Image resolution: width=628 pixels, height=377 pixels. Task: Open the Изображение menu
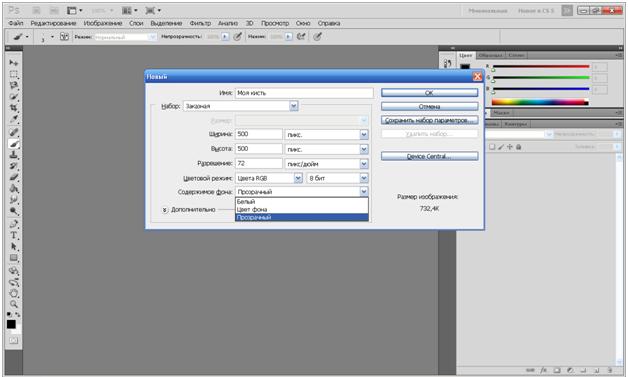[103, 23]
